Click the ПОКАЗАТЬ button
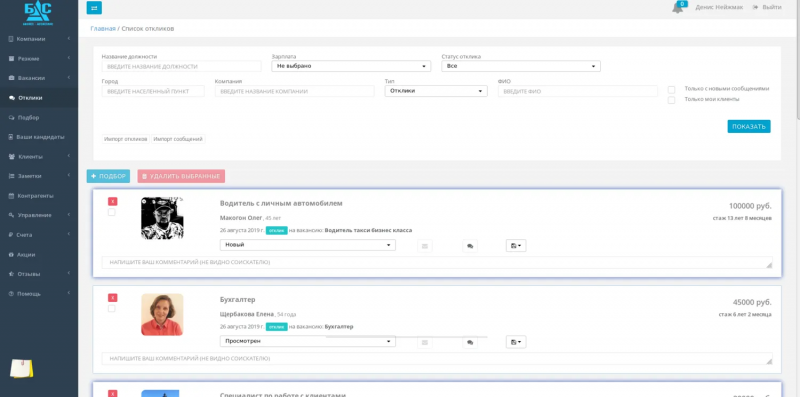Screen dimensions: 800x397 pos(748,127)
